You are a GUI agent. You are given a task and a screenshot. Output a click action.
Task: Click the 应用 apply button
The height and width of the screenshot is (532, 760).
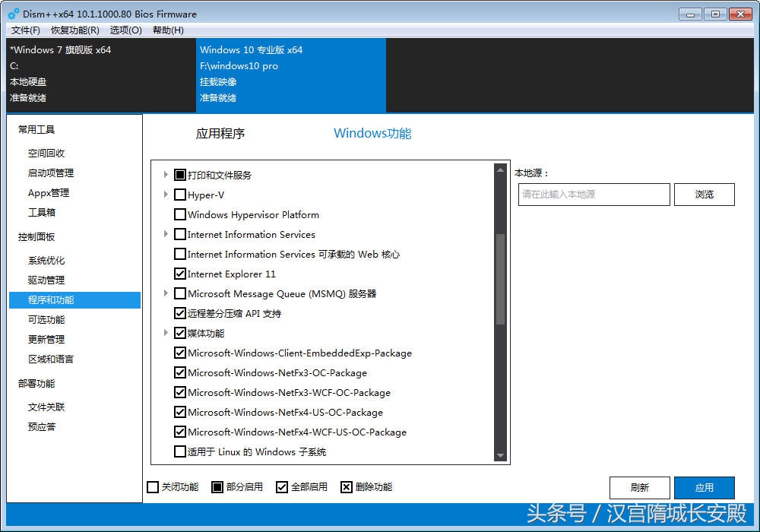tap(704, 487)
